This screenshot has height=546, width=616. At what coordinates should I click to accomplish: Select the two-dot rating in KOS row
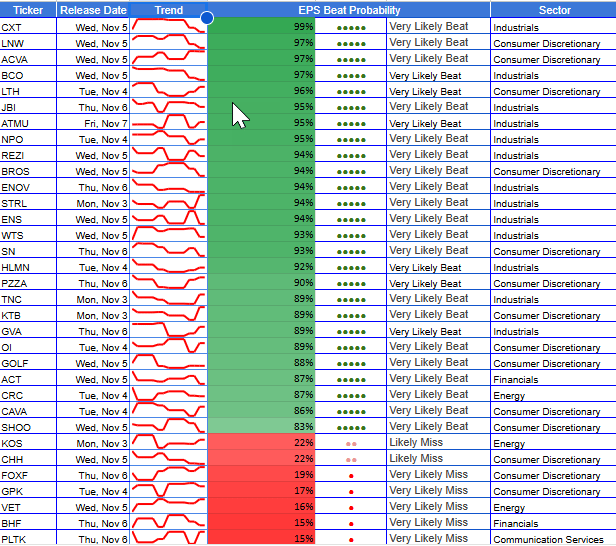pyautogui.click(x=351, y=444)
